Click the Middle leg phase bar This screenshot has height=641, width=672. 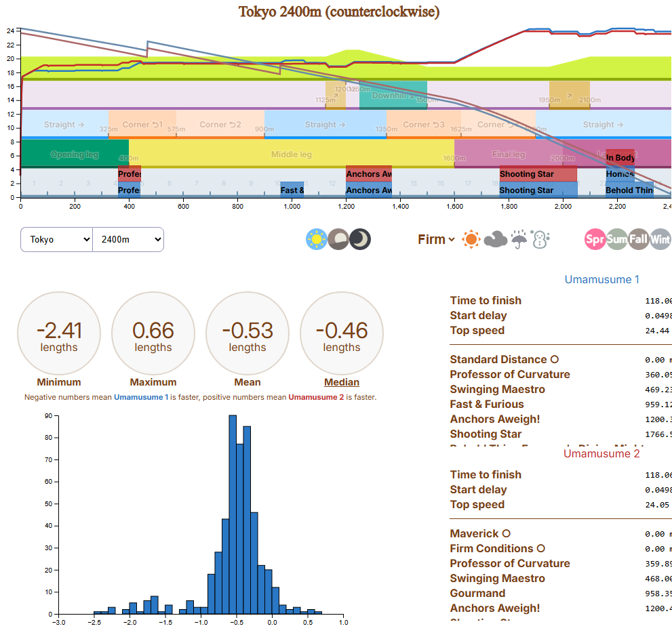292,154
